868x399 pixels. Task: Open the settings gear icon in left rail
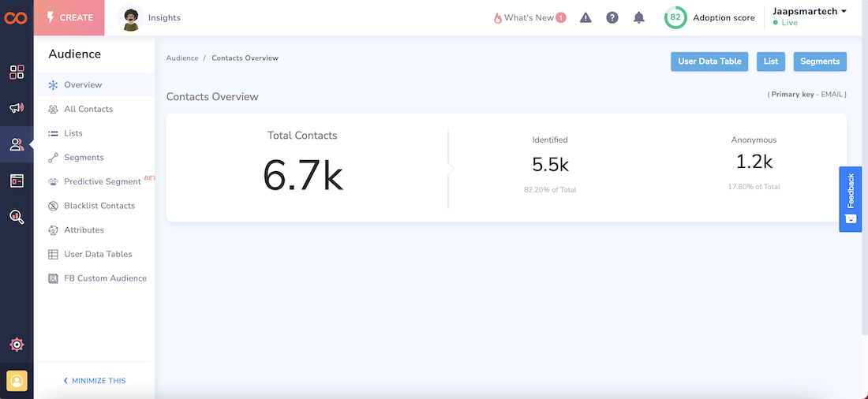tap(17, 345)
